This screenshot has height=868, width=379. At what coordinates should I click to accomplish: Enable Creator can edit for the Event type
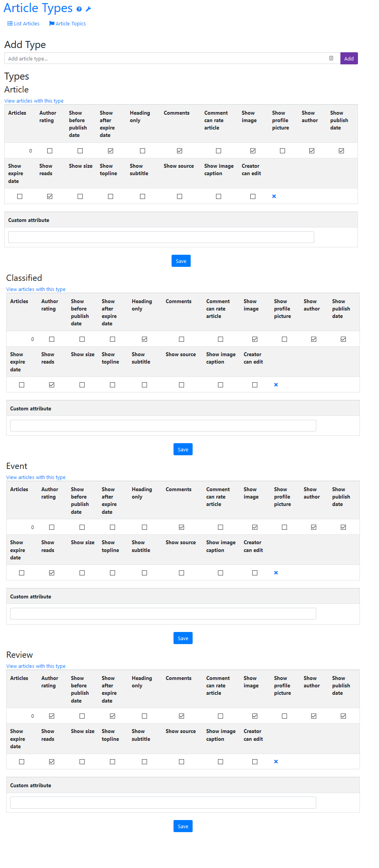[x=255, y=573]
